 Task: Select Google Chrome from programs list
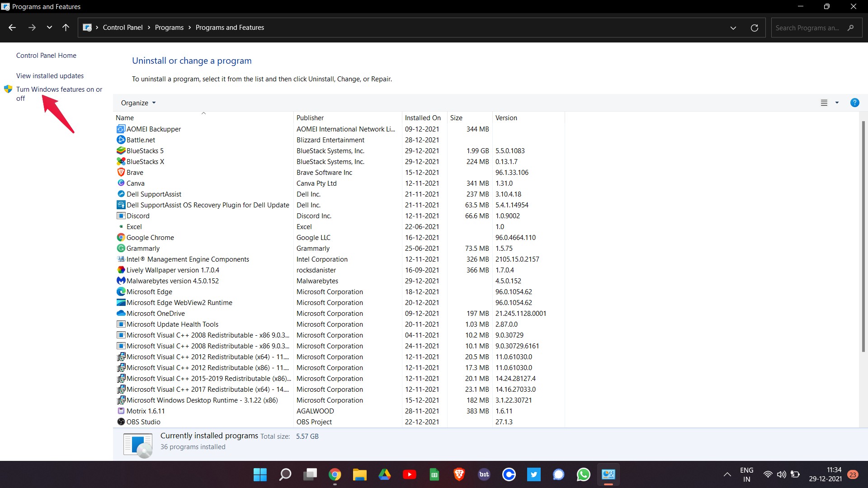150,237
